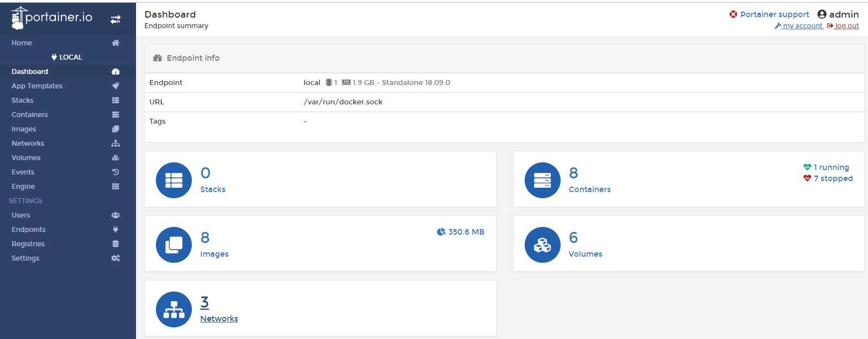Image resolution: width=868 pixels, height=339 pixels.
Task: Click the image size pie chart icon
Action: [441, 232]
